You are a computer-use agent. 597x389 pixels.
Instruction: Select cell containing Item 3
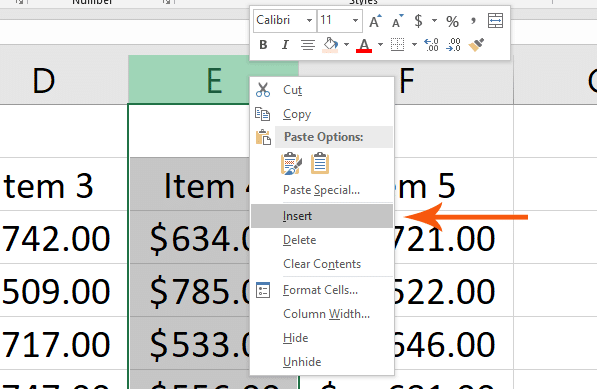tap(64, 184)
